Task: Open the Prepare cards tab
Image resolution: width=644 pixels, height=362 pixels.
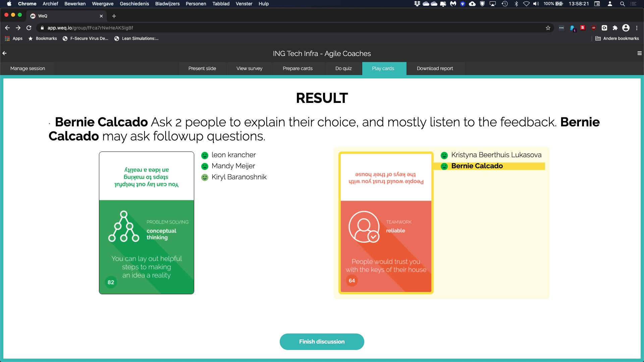Action: coord(298,68)
